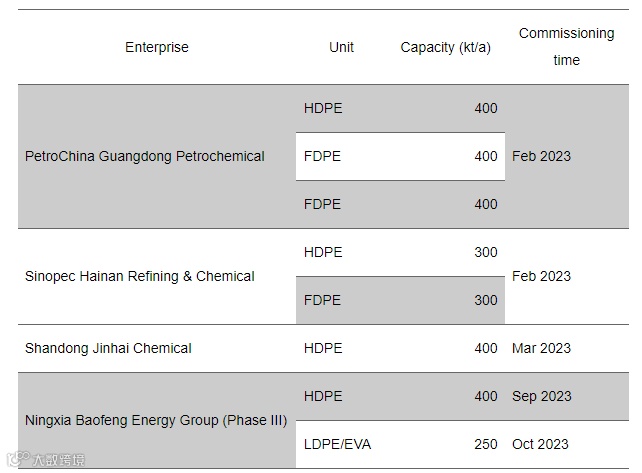Click the Capacity (kt/a) column header
The height and width of the screenshot is (473, 642).
pyautogui.click(x=445, y=47)
